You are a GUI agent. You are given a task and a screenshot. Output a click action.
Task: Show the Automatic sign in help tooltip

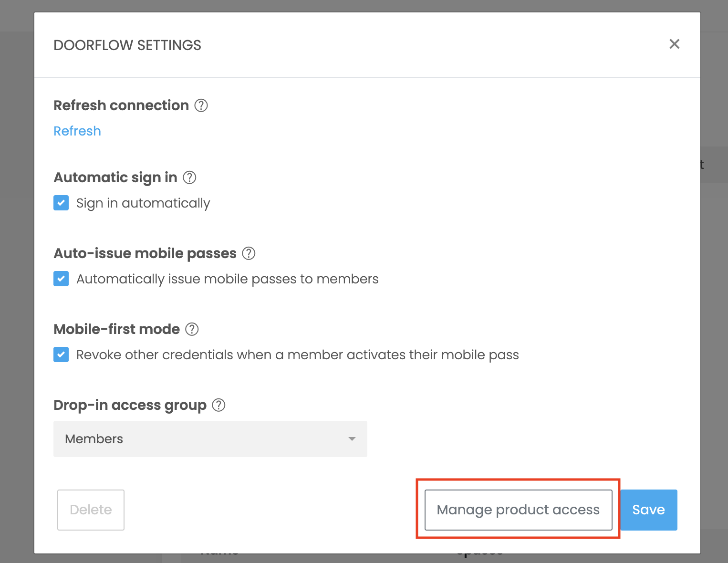point(190,177)
